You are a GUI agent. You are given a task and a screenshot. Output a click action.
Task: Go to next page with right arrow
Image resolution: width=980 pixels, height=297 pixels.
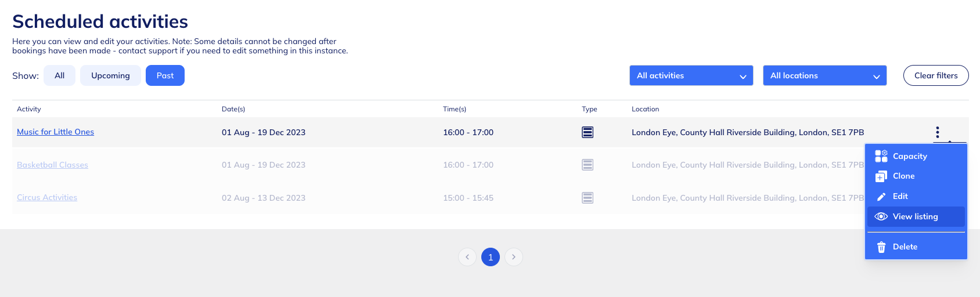point(513,257)
